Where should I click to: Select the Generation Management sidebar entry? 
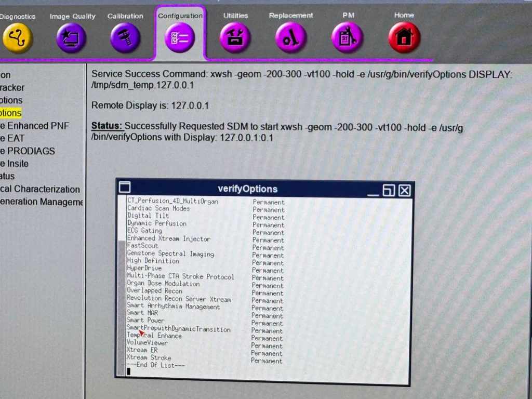coord(42,202)
